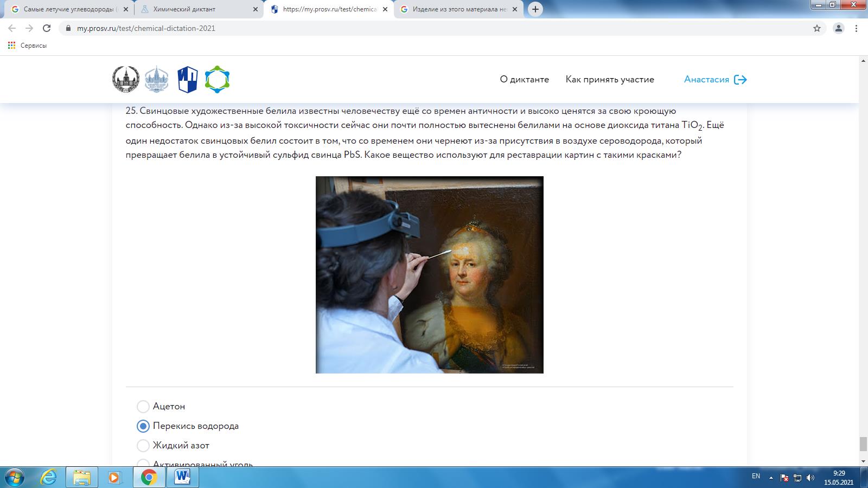Screen dimensions: 868x488
Task: Open the Windows Start menu
Action: 14,477
